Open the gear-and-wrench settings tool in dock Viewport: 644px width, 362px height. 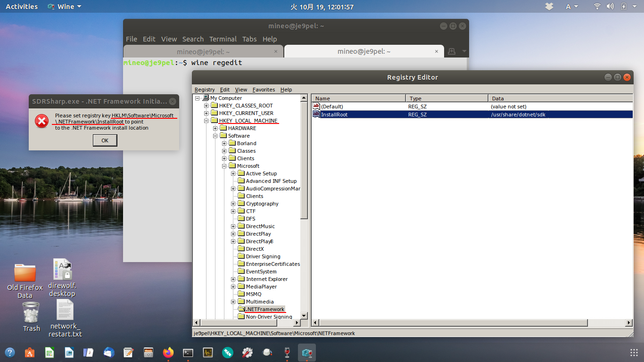[248, 352]
